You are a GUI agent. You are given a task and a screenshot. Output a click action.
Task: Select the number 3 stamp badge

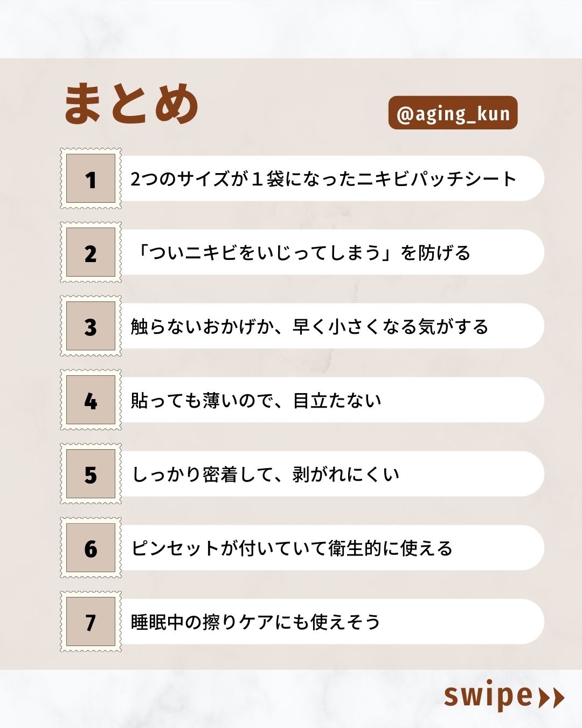91,326
